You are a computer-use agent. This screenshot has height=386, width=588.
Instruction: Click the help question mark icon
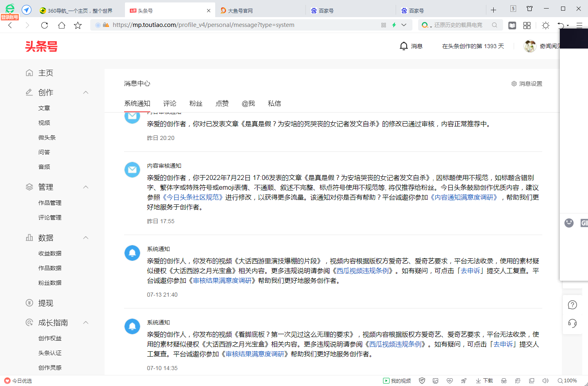pyautogui.click(x=572, y=305)
